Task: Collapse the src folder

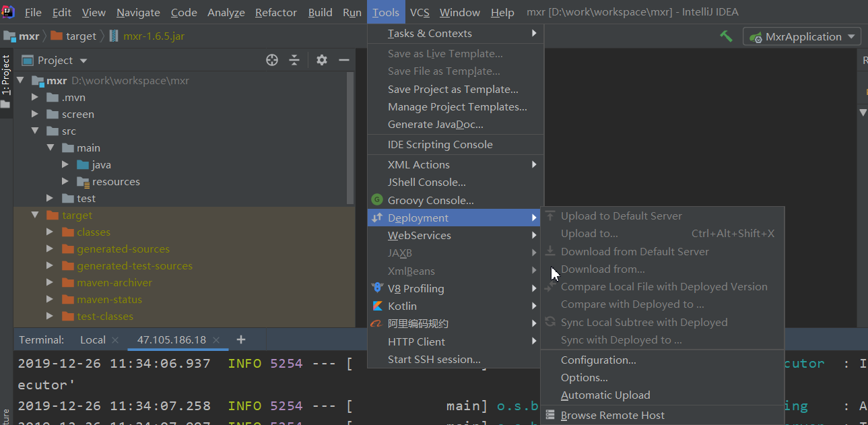Action: tap(35, 131)
